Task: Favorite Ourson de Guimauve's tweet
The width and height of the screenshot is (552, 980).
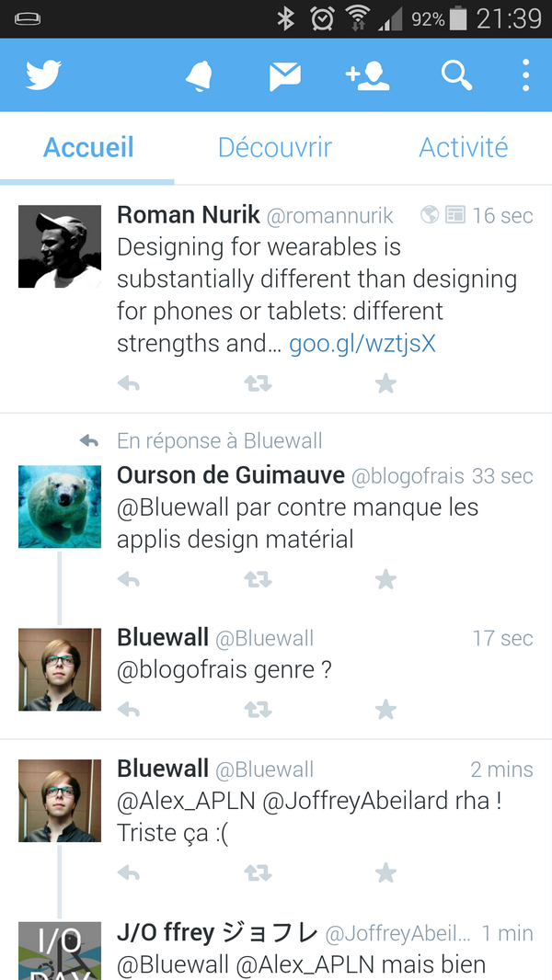Action: (x=385, y=579)
